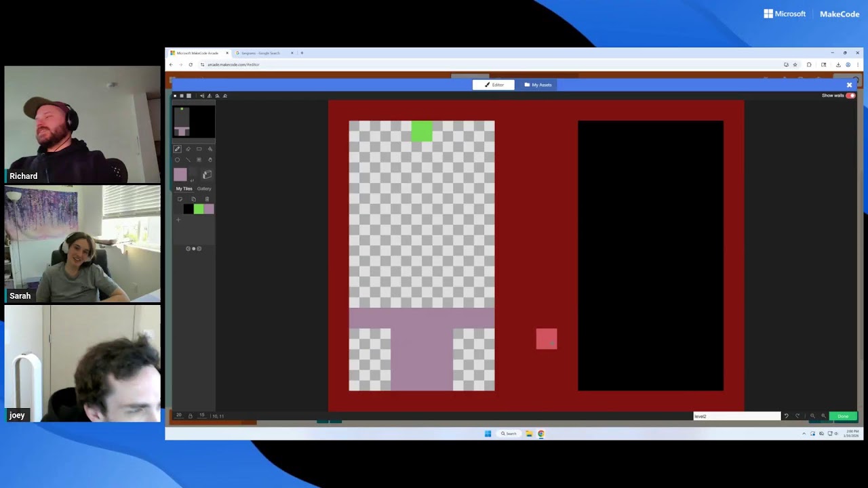
Task: Open the Gallery tiles tab
Action: pos(204,188)
